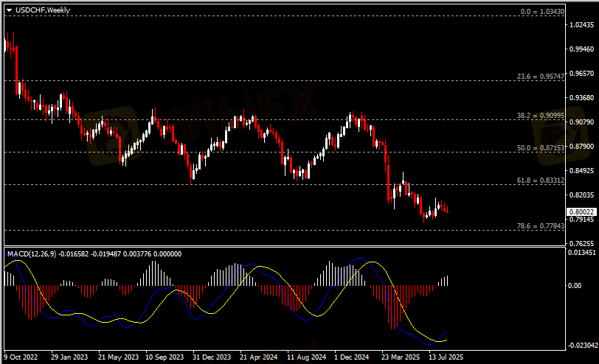Click the 21 Apr 2024 date label
This screenshot has height=364, width=599.
pyautogui.click(x=259, y=357)
